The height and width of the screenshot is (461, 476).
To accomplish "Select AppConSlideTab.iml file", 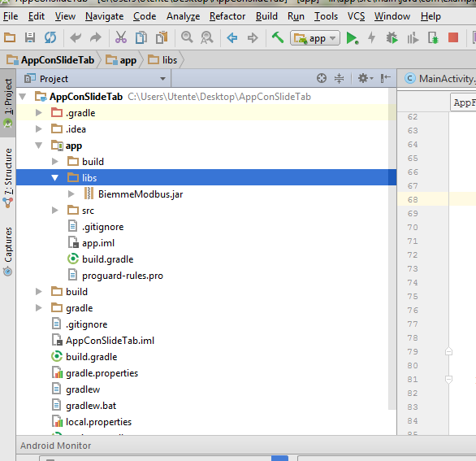I will 110,341.
